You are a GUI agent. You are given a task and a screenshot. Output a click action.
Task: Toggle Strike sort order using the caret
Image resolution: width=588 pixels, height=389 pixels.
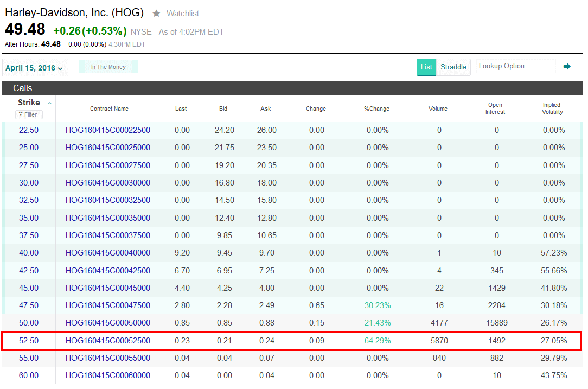[x=49, y=103]
